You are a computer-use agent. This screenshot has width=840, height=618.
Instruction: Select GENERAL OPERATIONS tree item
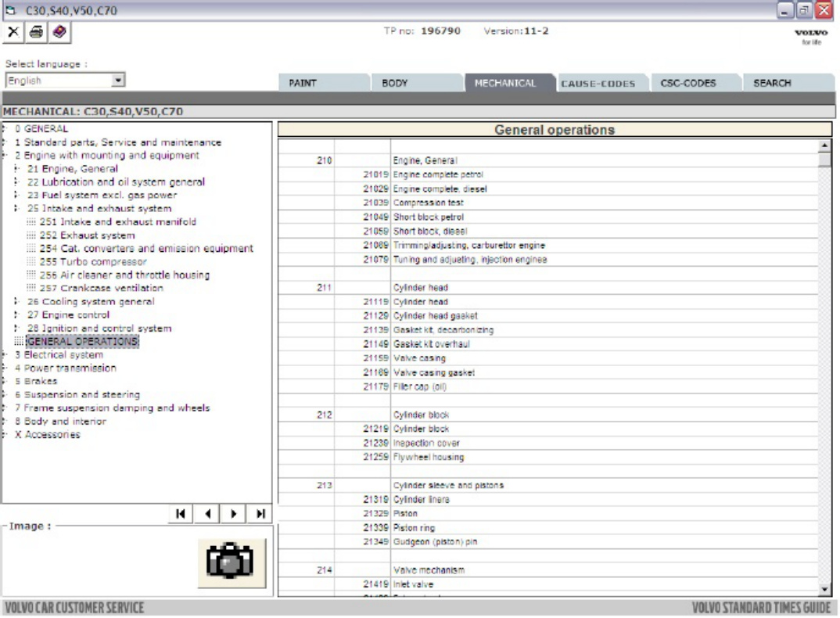coord(82,341)
